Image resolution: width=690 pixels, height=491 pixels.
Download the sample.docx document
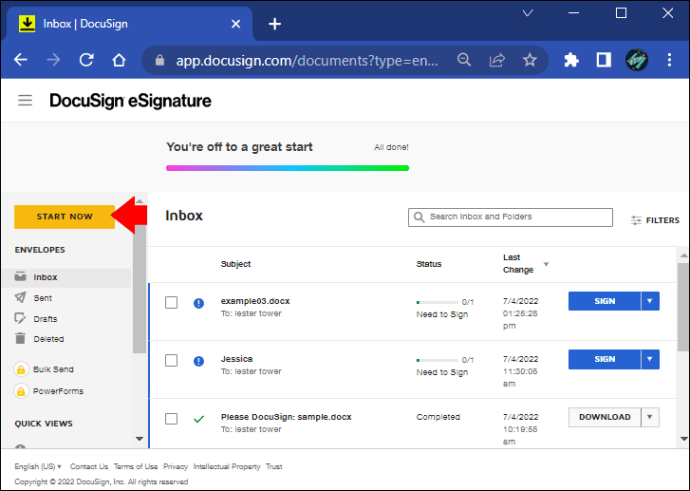[605, 417]
